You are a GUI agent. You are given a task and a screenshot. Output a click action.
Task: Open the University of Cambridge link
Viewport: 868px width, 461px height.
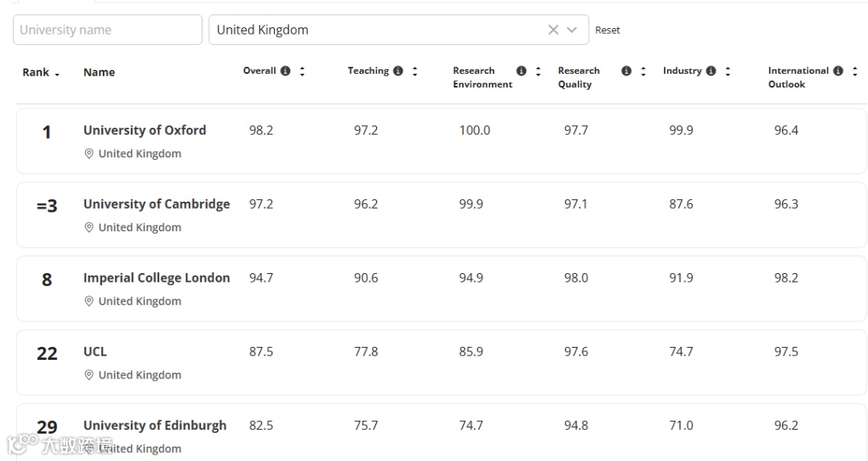(157, 204)
